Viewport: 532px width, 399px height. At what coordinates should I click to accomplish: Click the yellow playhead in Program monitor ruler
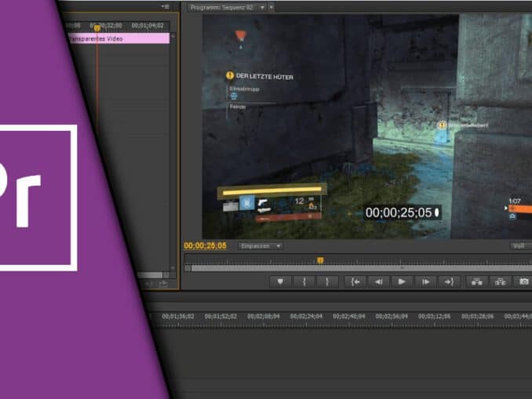tap(319, 259)
